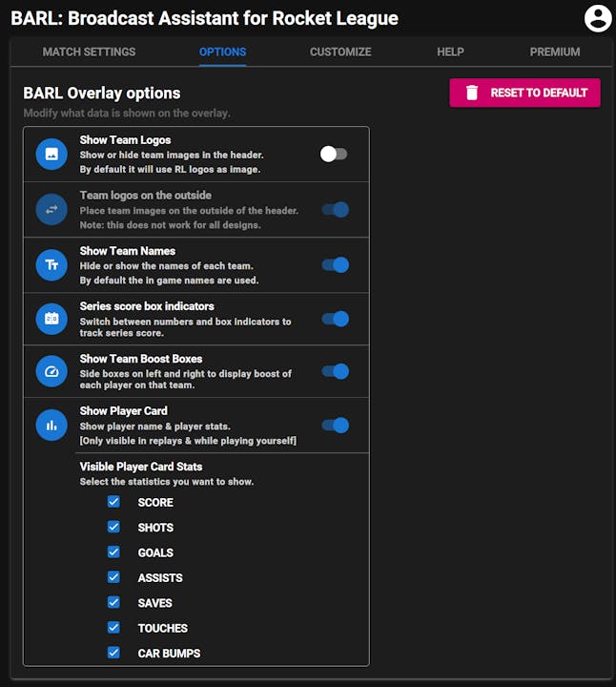Click the speedometer icon for Boost Boxes
616x687 pixels.
click(x=51, y=371)
